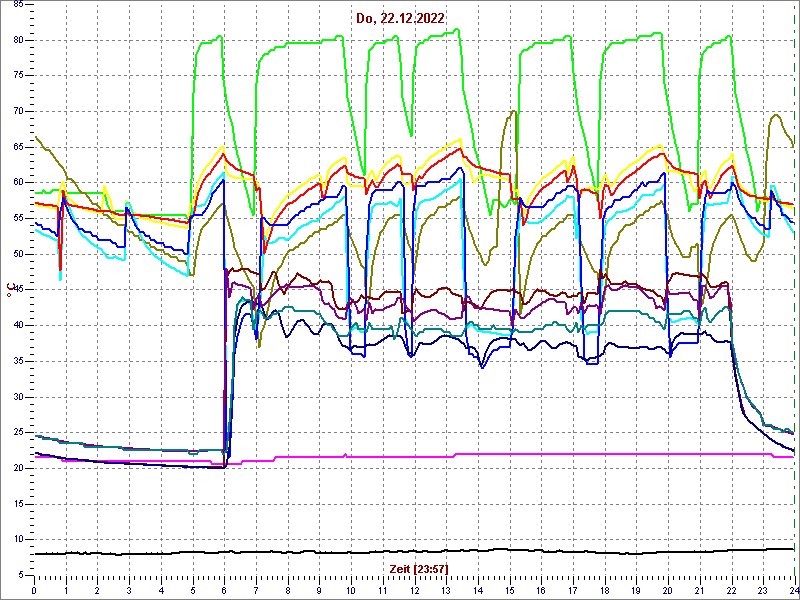Click hour 7 on the time axis

pos(256,590)
